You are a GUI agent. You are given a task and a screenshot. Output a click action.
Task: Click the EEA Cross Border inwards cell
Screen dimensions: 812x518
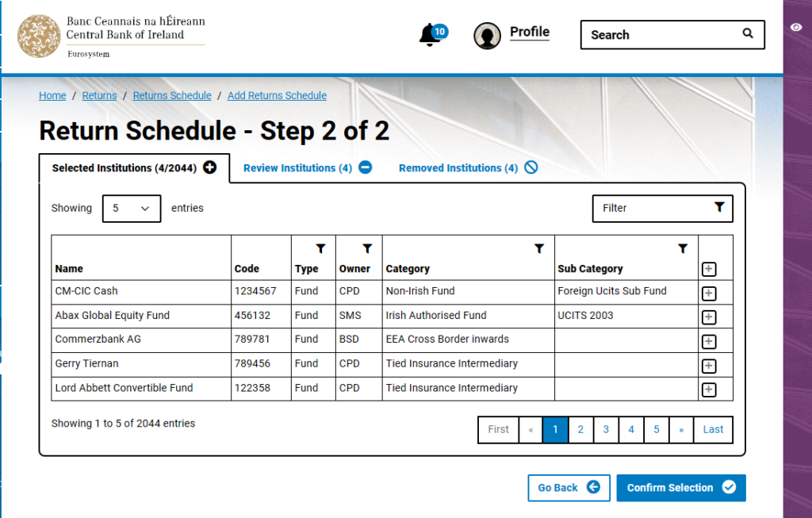468,340
